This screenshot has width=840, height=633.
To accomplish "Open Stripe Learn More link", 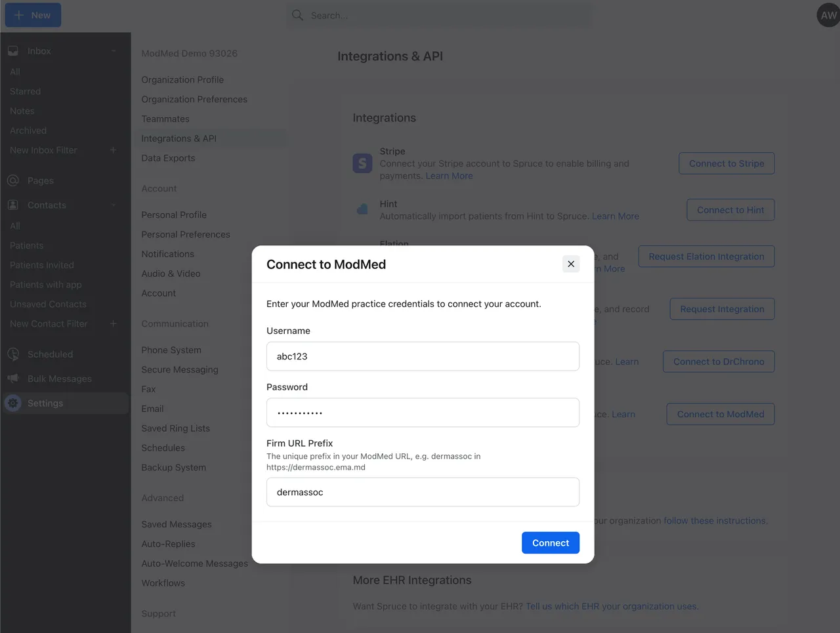I will 449,176.
